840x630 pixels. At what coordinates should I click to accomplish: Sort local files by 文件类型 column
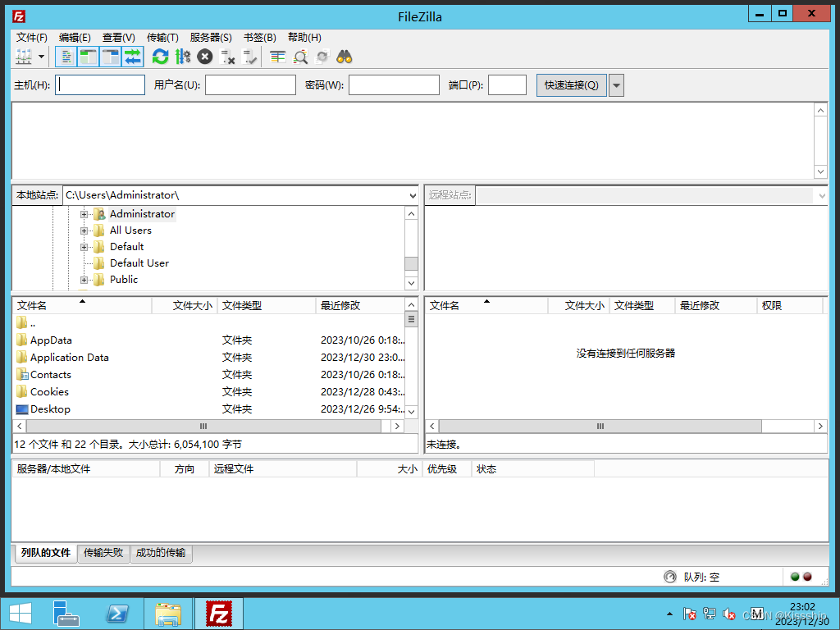click(x=267, y=305)
